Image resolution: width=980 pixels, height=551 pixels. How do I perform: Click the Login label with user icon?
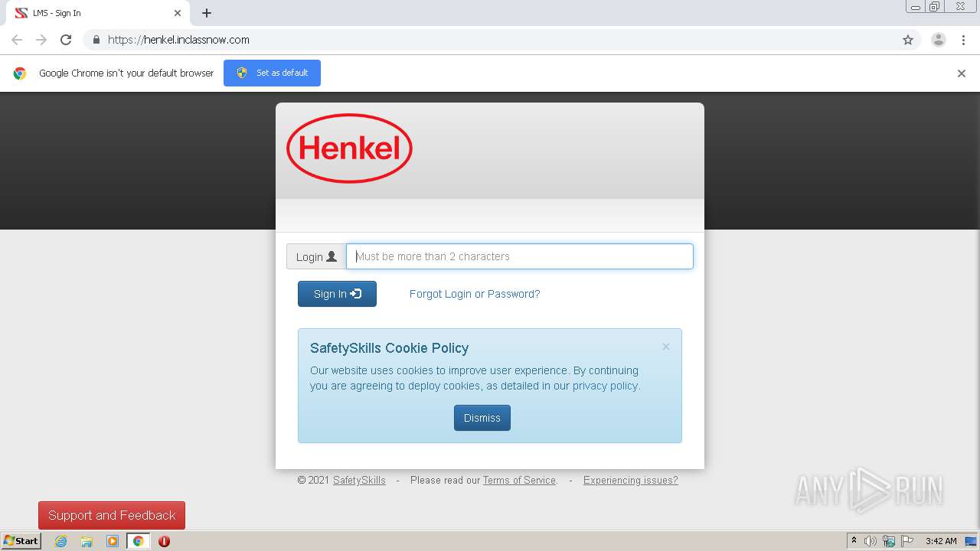pyautogui.click(x=316, y=256)
